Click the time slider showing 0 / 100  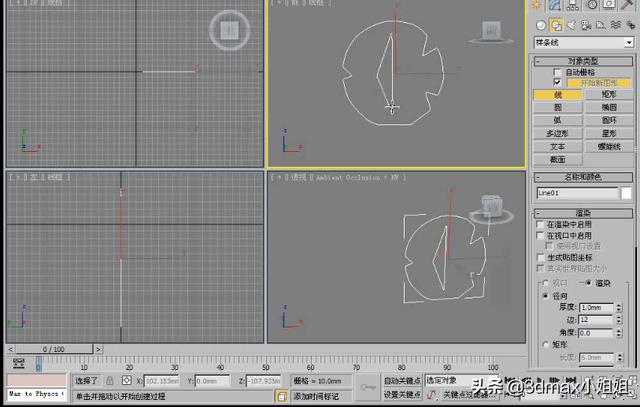coord(54,349)
